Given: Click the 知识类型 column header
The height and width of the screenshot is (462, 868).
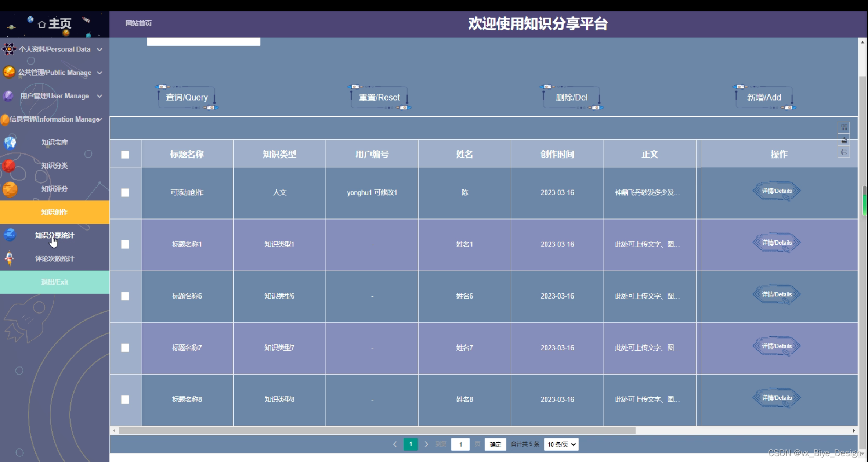Looking at the screenshot, I should 279,154.
